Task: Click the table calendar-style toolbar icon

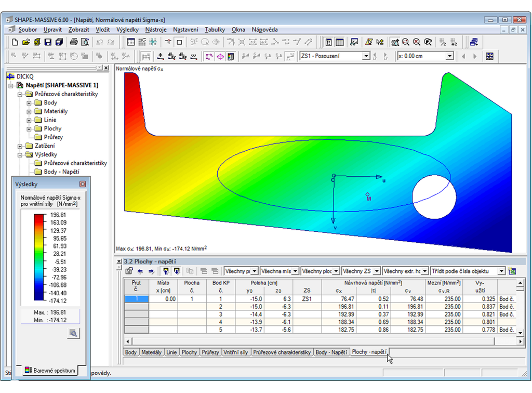Action: 130,42
